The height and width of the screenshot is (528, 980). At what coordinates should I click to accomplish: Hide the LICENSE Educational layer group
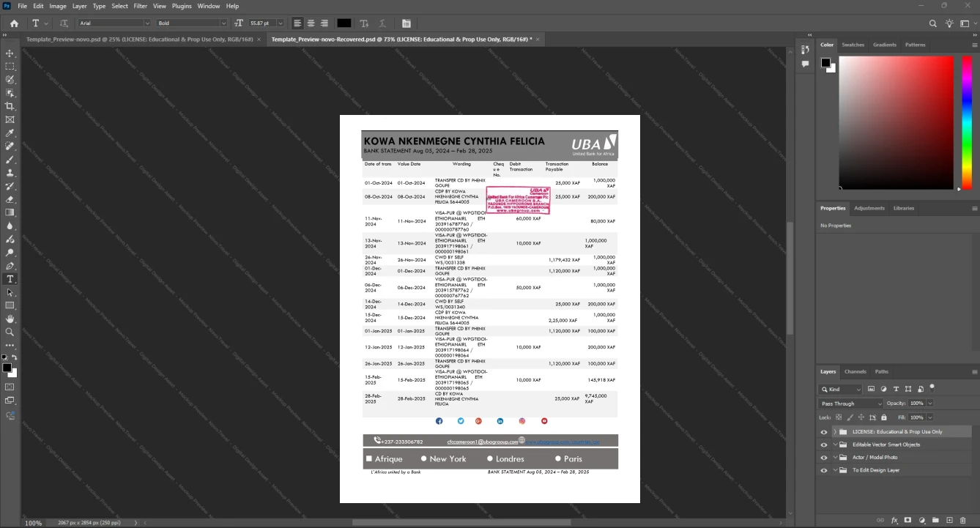[824, 432]
